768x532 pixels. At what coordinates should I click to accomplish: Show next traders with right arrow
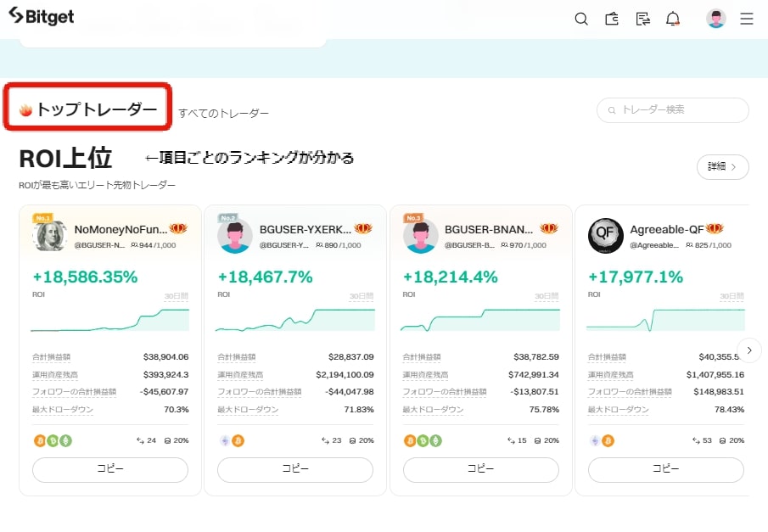pos(748,350)
